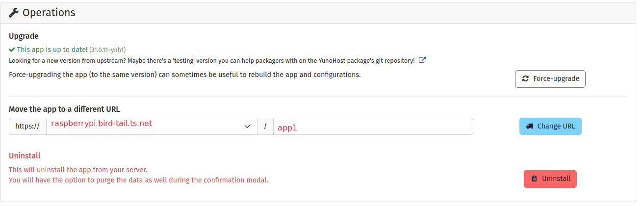
Task: Click the red Uninstall section heading
Action: click(x=25, y=155)
